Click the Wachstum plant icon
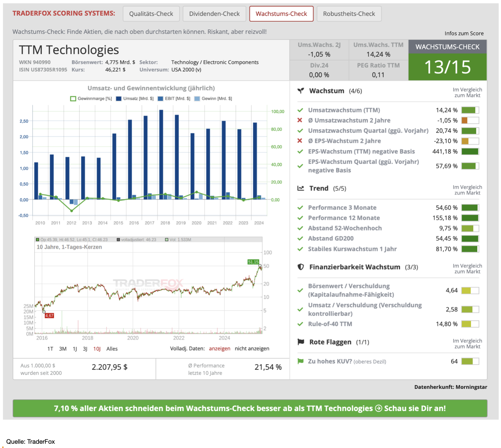 click(x=301, y=91)
